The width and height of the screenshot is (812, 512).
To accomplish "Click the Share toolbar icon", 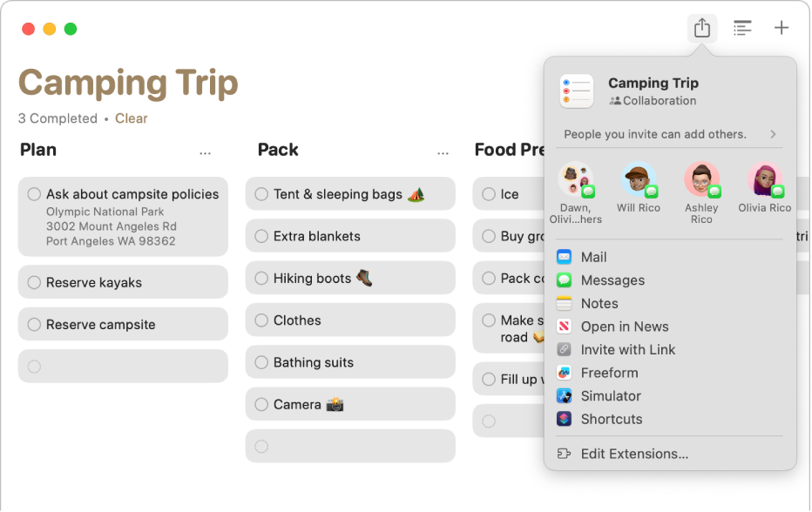I will [702, 28].
